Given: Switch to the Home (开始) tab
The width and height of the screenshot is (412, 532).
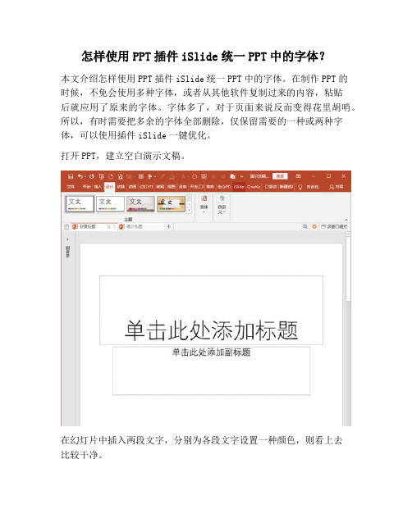Looking at the screenshot, I should point(87,187).
